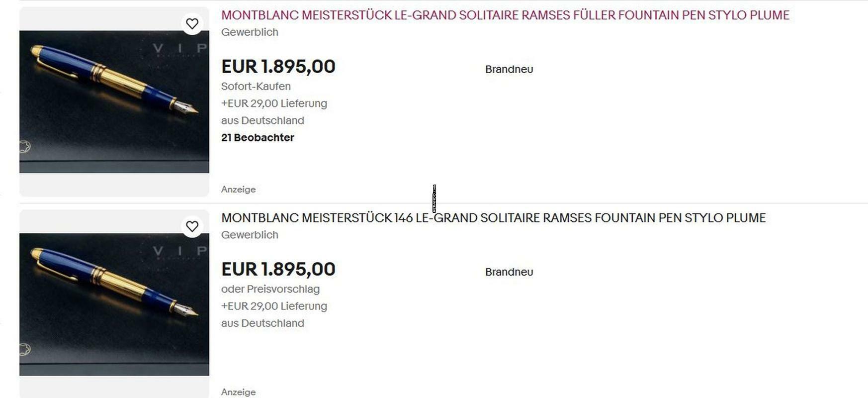
Task: Click the pen thumbnail of the Preisvorschlag listing
Action: pyautogui.click(x=114, y=304)
